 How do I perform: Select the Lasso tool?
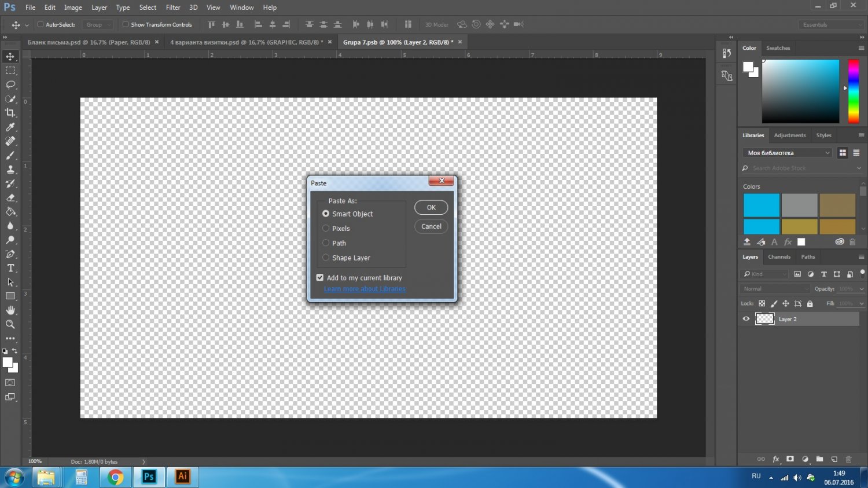tap(10, 85)
